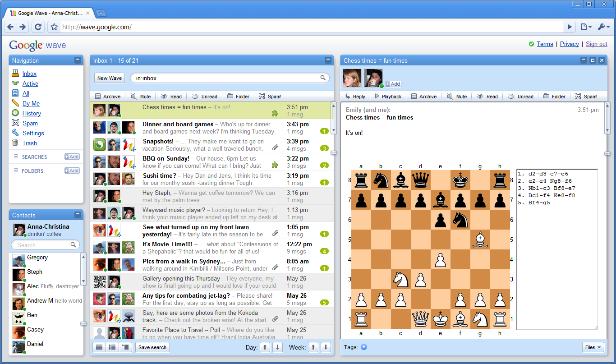
Task: Expand the FOLDERS section
Action: point(16,170)
